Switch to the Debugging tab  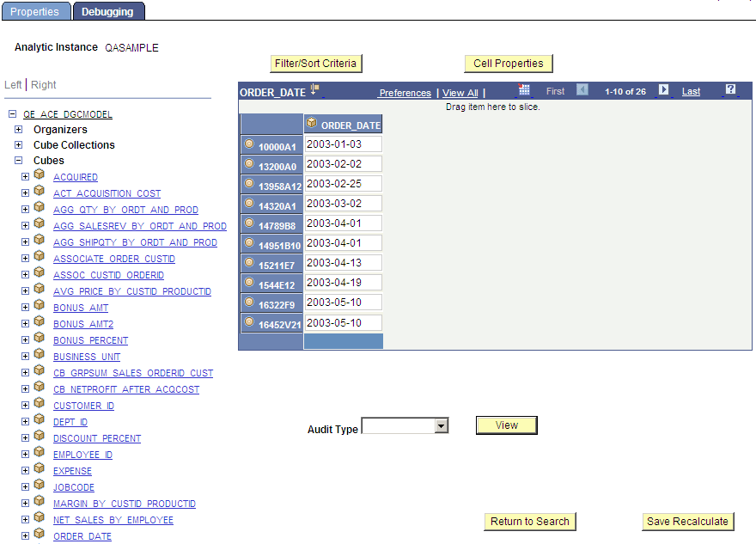pyautogui.click(x=108, y=10)
